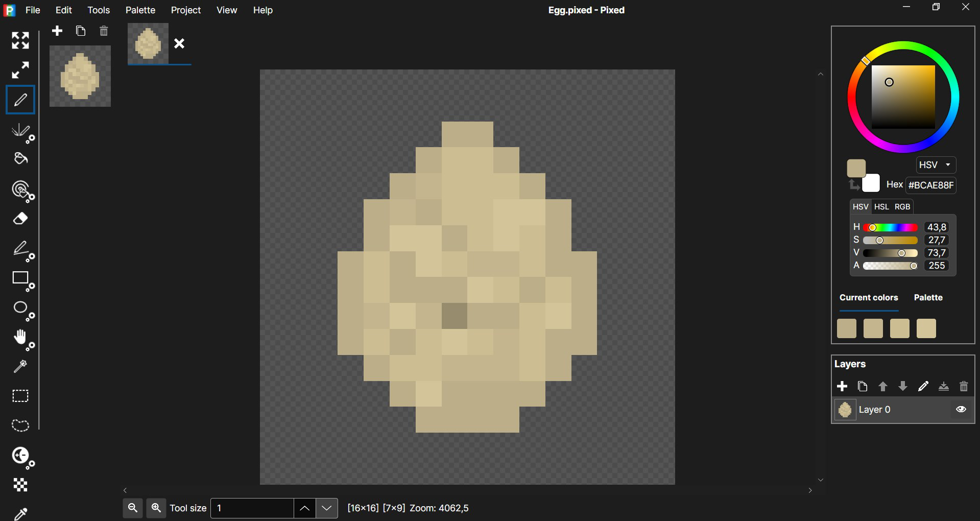The image size is (980, 521).
Task: Select the fullscreen expand-arrows tool
Action: [20, 40]
